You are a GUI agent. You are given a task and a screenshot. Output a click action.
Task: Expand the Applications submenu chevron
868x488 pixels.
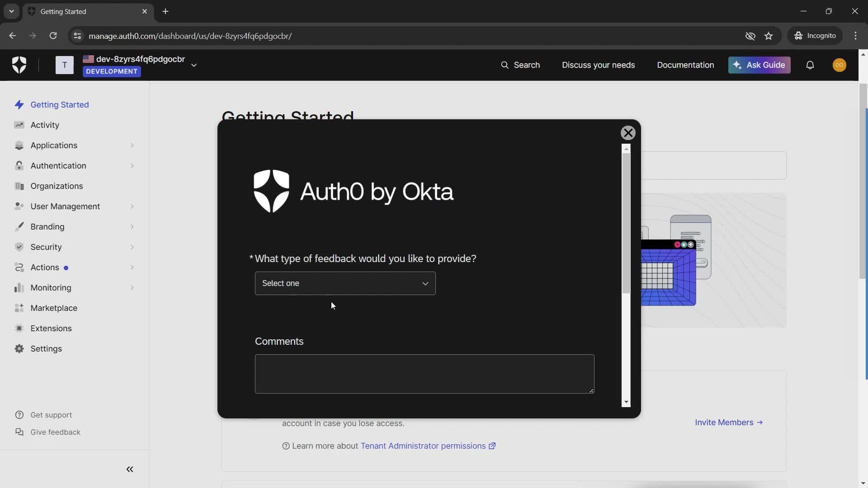point(132,145)
